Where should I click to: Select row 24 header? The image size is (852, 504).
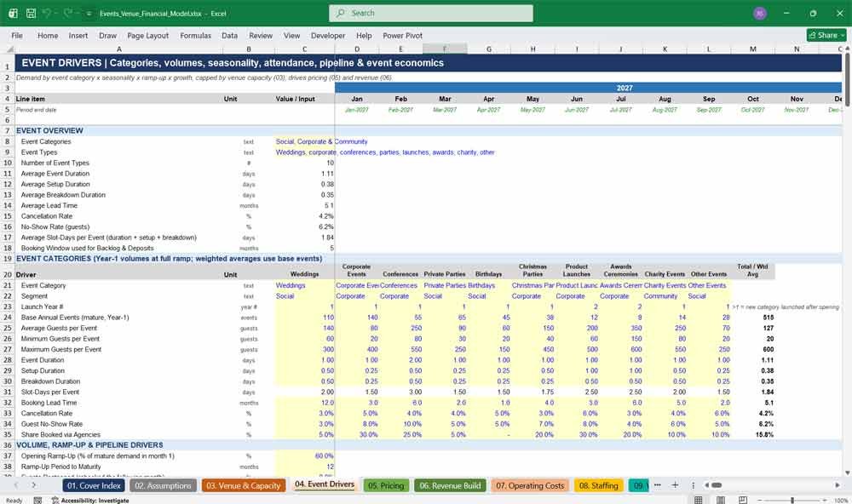click(8, 318)
